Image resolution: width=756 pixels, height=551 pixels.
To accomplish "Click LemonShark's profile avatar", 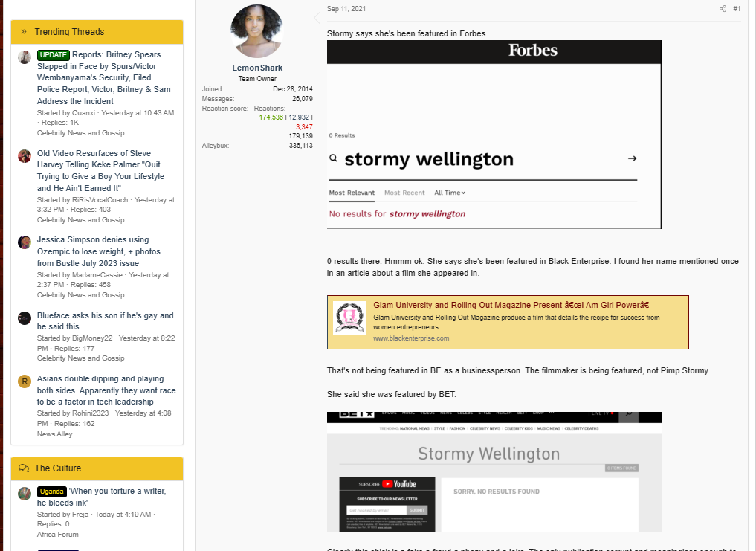I will 256,31.
